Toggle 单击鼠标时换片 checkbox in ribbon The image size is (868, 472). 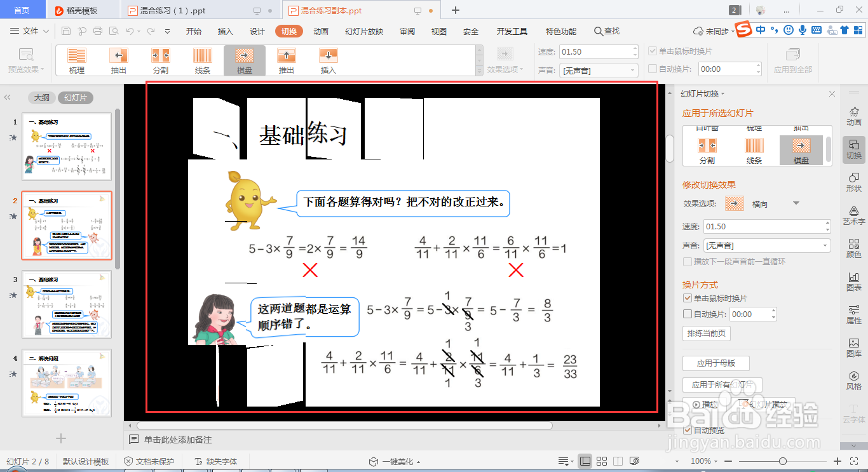point(653,51)
